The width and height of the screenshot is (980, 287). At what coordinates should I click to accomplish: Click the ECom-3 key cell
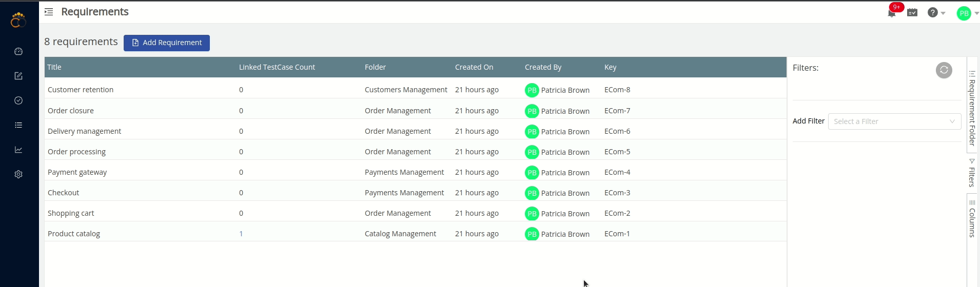[617, 193]
